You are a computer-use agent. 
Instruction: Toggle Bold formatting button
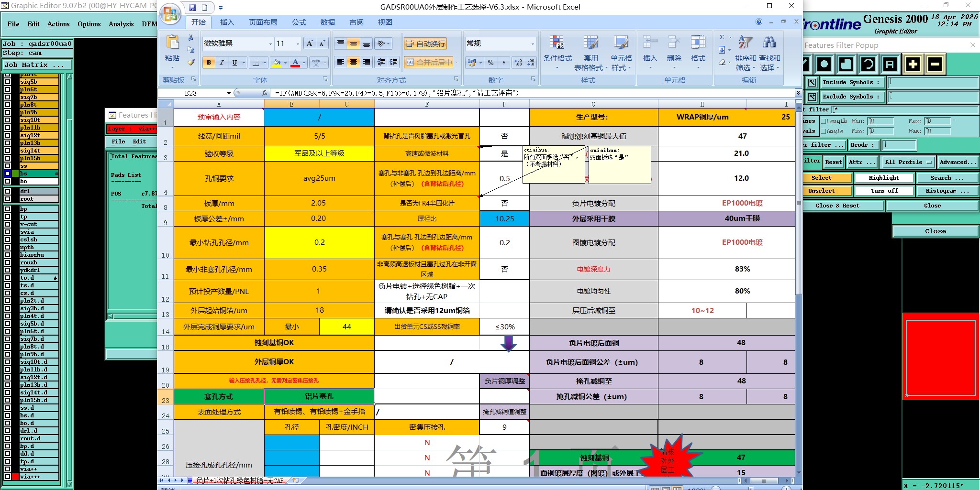209,63
